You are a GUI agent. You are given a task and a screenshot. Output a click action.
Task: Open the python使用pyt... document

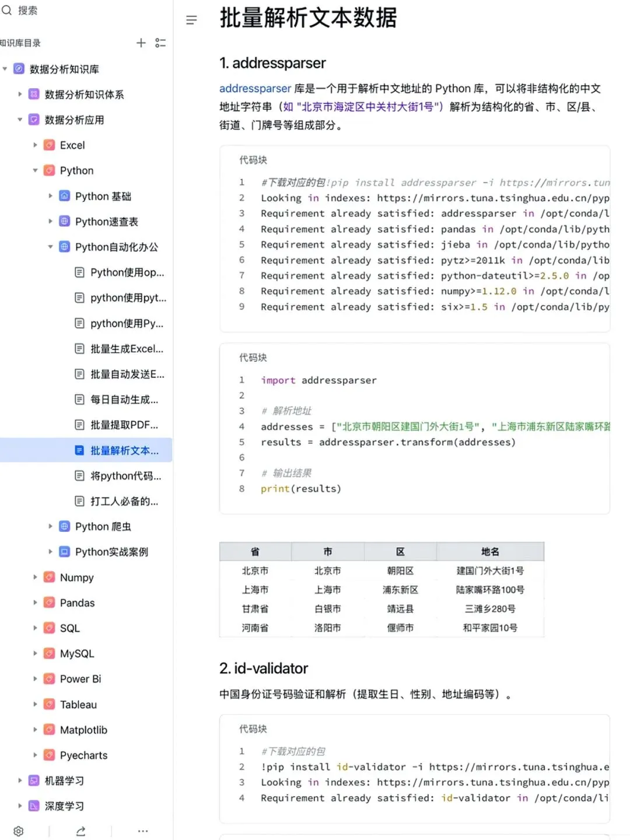click(120, 297)
